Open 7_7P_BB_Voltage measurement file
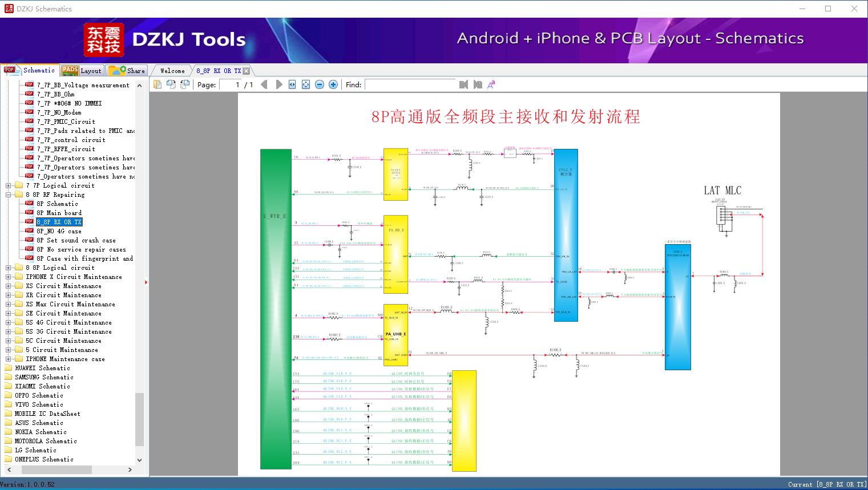The width and height of the screenshot is (868, 490). coord(83,85)
